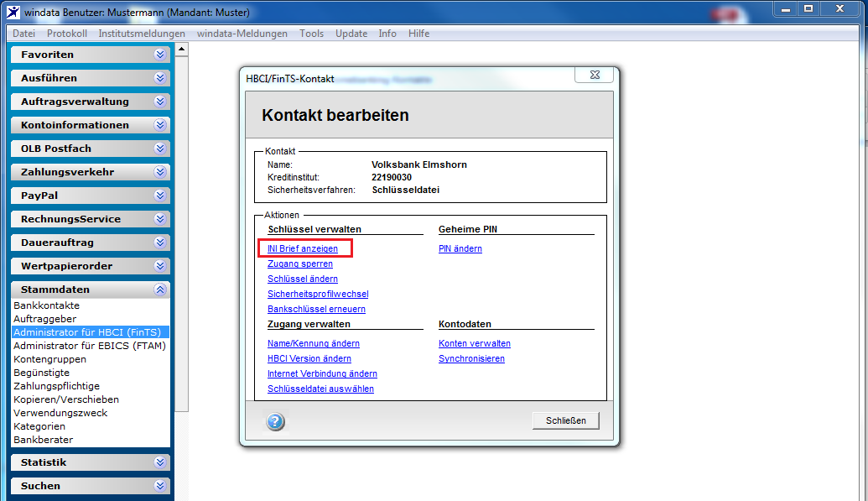The height and width of the screenshot is (501, 868).
Task: Expand the Suchen section
Action: click(91, 486)
